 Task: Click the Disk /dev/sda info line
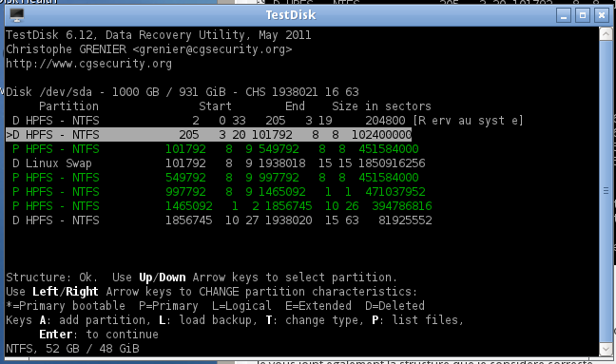[183, 92]
